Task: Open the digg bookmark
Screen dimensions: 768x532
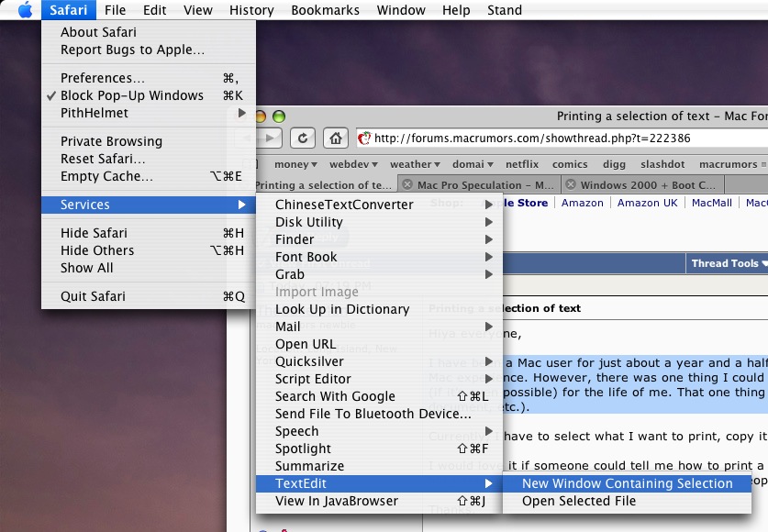Action: coord(614,164)
